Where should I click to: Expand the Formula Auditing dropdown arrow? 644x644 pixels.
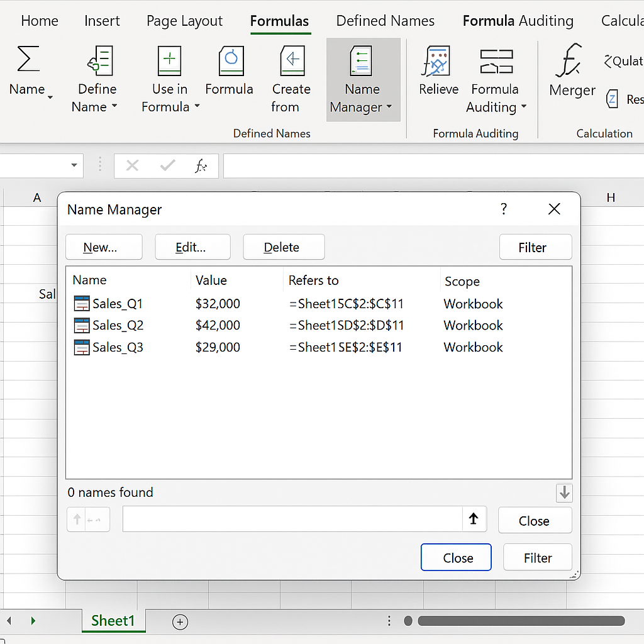point(524,106)
